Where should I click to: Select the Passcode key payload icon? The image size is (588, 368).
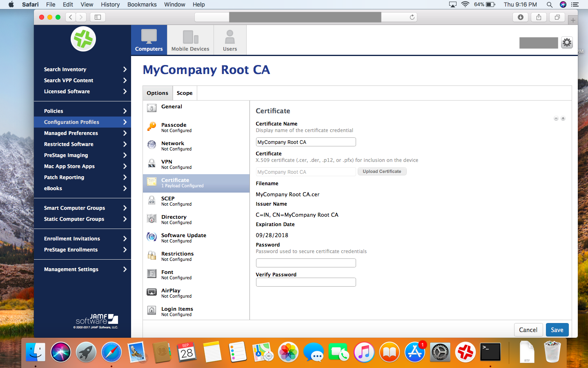pyautogui.click(x=151, y=126)
